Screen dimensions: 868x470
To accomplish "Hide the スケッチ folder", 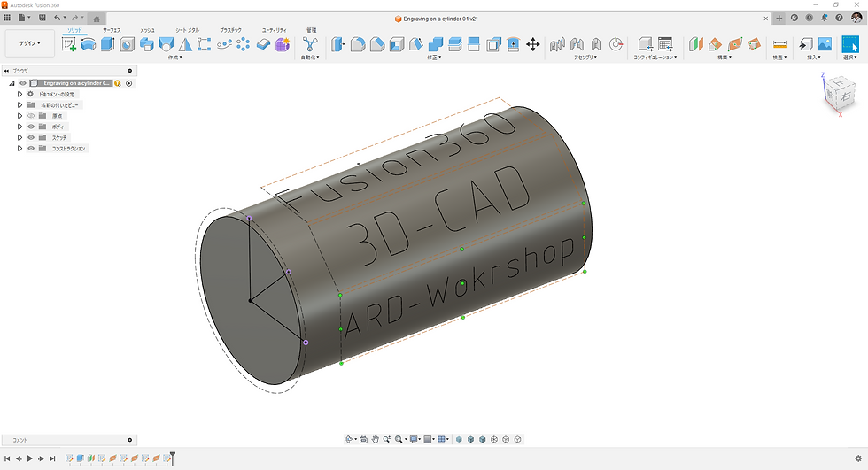I will [31, 138].
